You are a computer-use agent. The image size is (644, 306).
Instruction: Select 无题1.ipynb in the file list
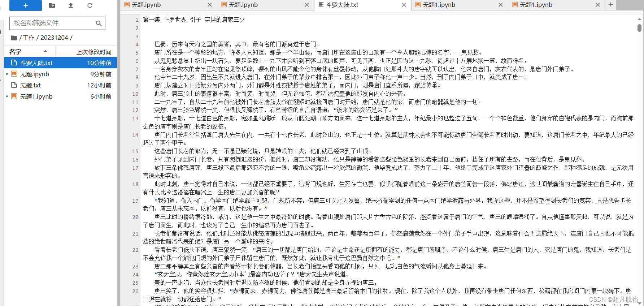pos(60,96)
